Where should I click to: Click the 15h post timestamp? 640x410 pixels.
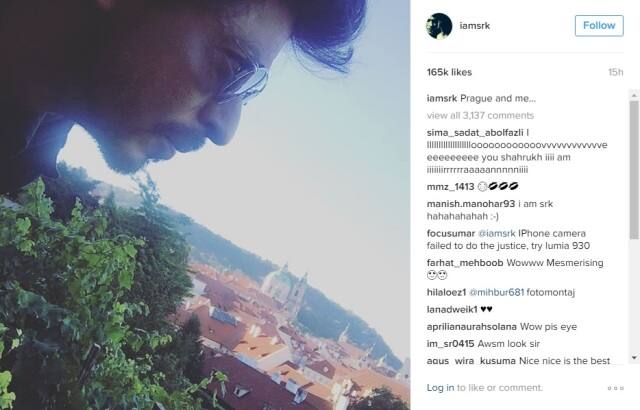(x=616, y=72)
